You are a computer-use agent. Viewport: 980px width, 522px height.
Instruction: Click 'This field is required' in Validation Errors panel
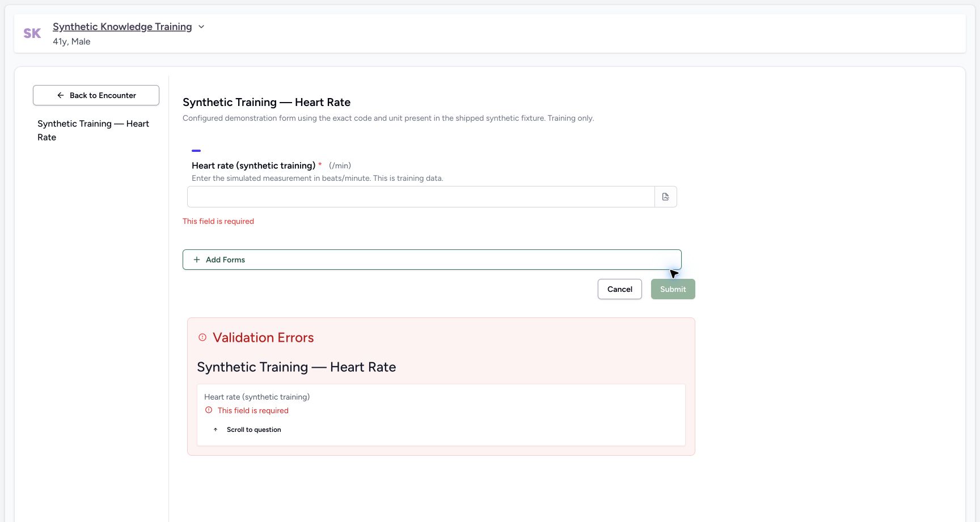pyautogui.click(x=253, y=410)
